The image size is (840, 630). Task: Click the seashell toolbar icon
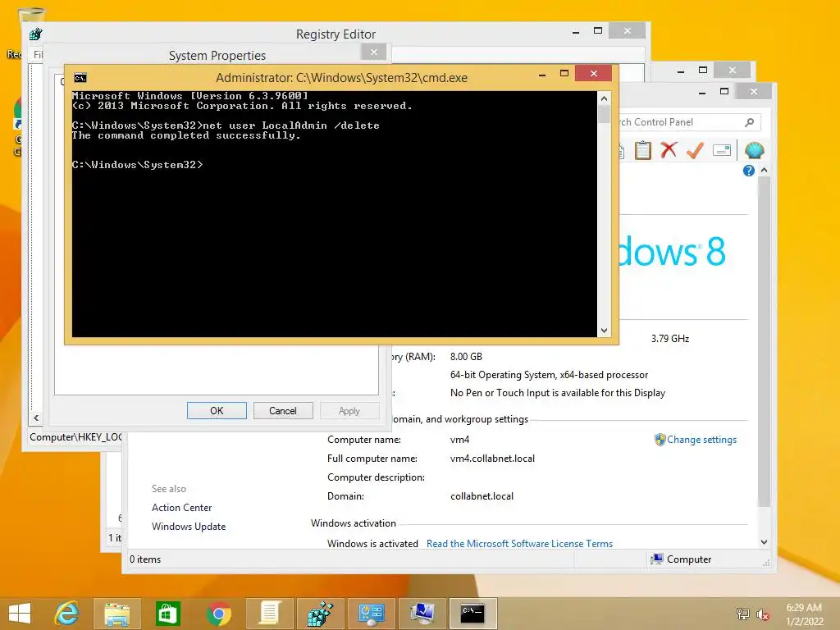(x=755, y=151)
